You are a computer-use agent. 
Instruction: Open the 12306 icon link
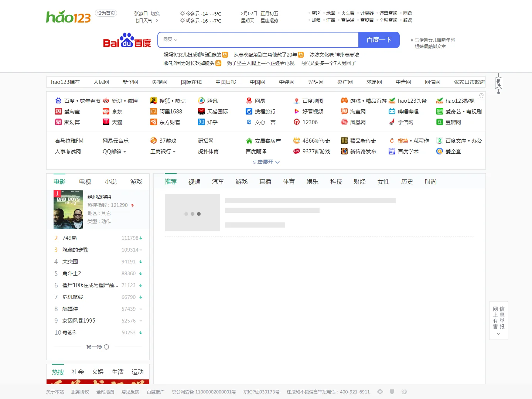click(x=297, y=122)
